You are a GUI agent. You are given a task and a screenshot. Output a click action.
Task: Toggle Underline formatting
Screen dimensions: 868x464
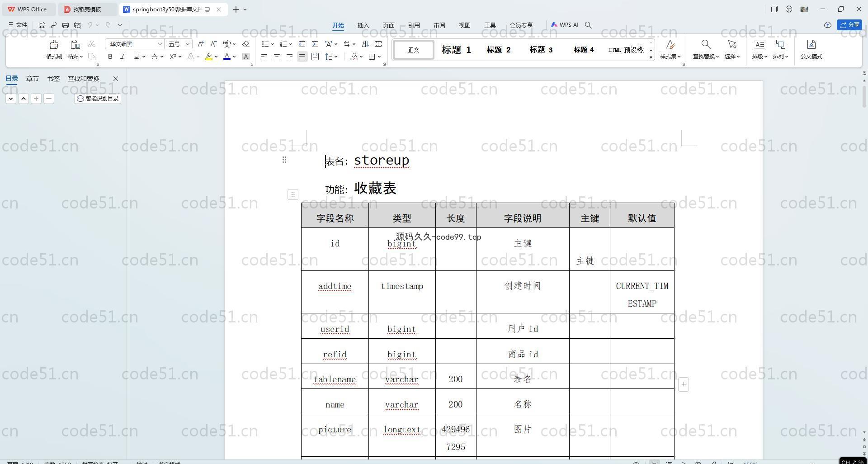[136, 57]
